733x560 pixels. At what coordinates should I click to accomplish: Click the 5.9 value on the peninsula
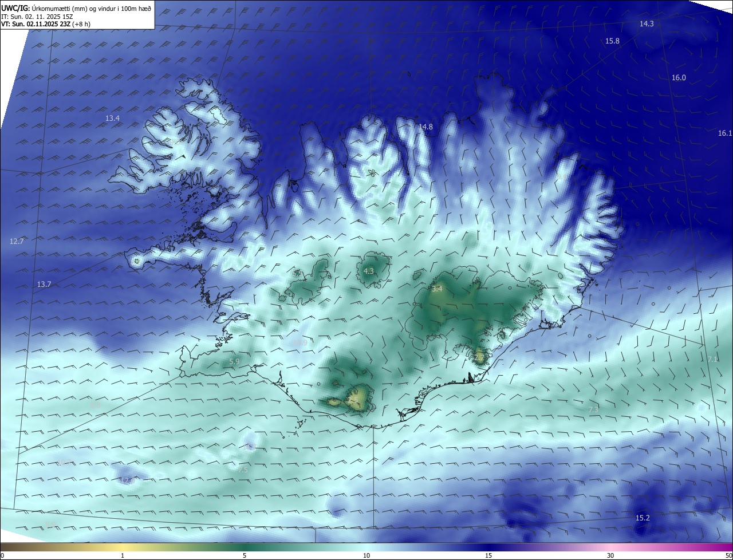tap(234, 362)
